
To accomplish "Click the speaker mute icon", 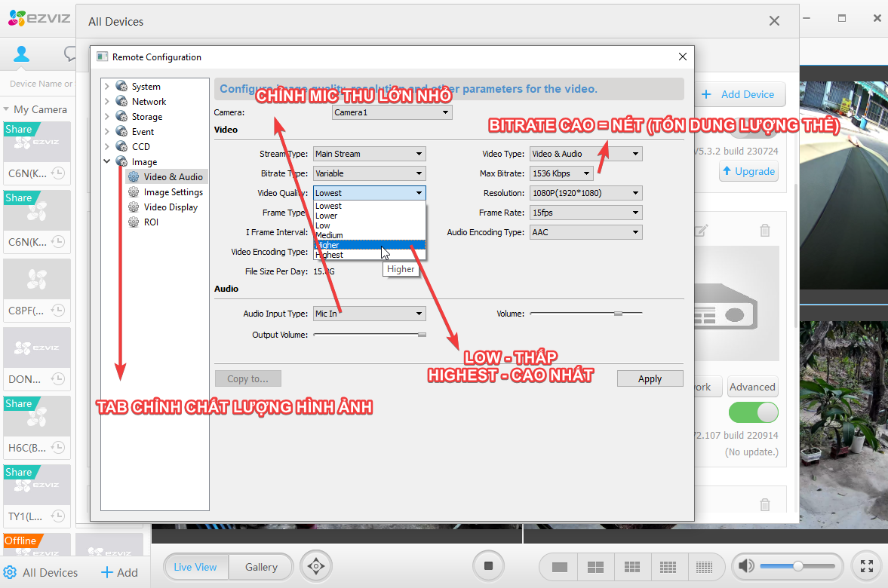I will [746, 566].
